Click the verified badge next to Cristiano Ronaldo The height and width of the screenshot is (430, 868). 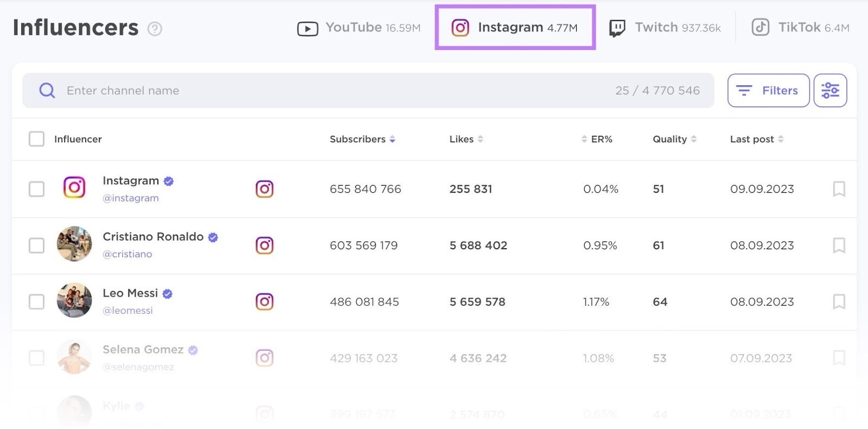[x=213, y=237]
